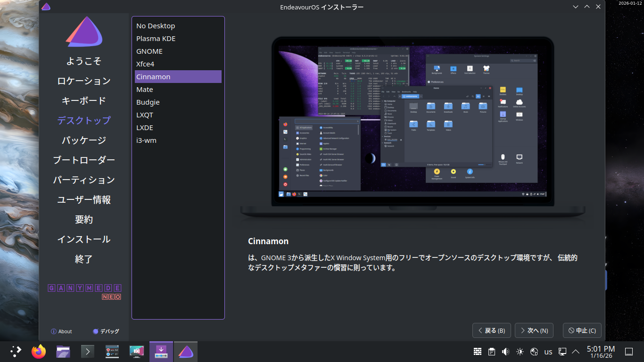
Task: Select GNOME in the desktop list
Action: pos(149,51)
